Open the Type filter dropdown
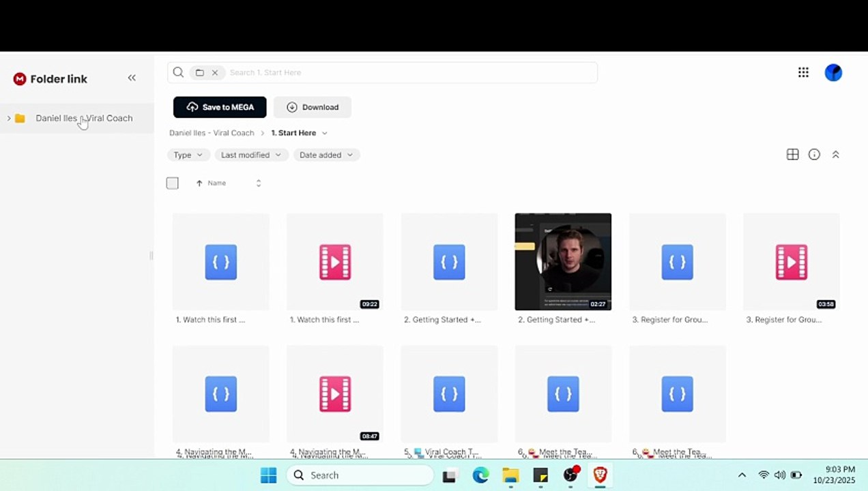Image resolution: width=868 pixels, height=491 pixels. pos(188,155)
